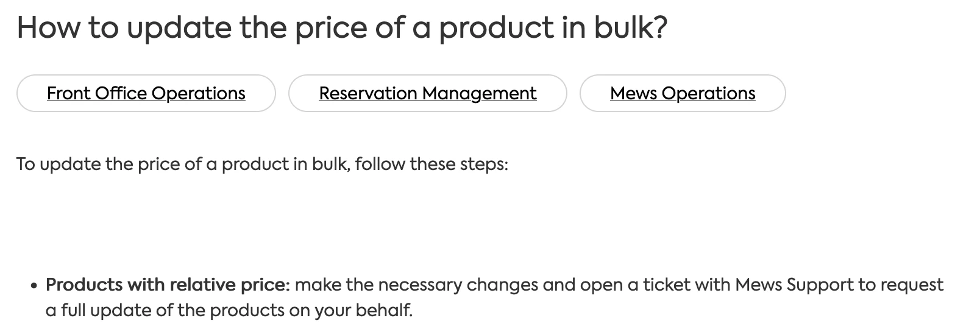Click 'make the necessary changes' text
The image size is (980, 329).
(416, 285)
